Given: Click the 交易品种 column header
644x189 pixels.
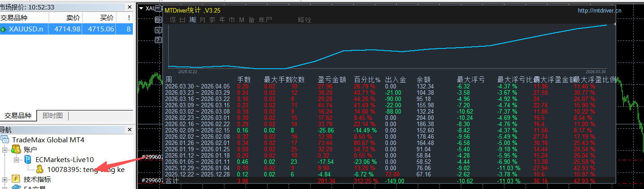Looking at the screenshot, I should pyautogui.click(x=24, y=18).
